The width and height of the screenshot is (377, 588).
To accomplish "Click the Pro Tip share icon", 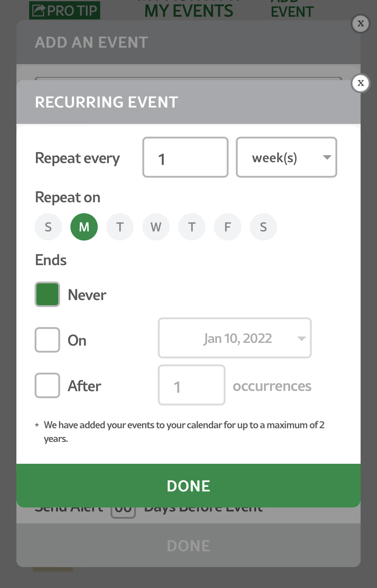I will pyautogui.click(x=39, y=10).
